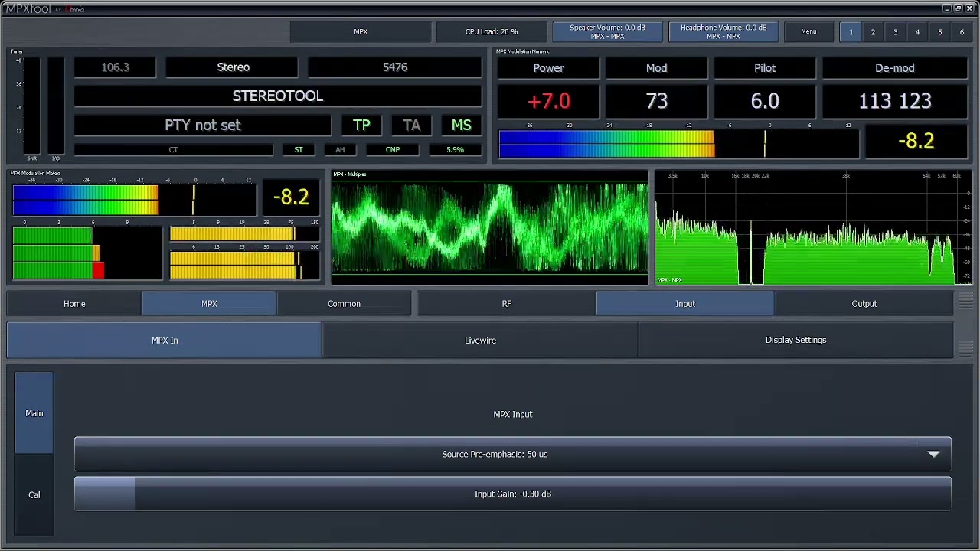The image size is (980, 551).
Task: Switch to the Livewire tab
Action: click(x=480, y=341)
